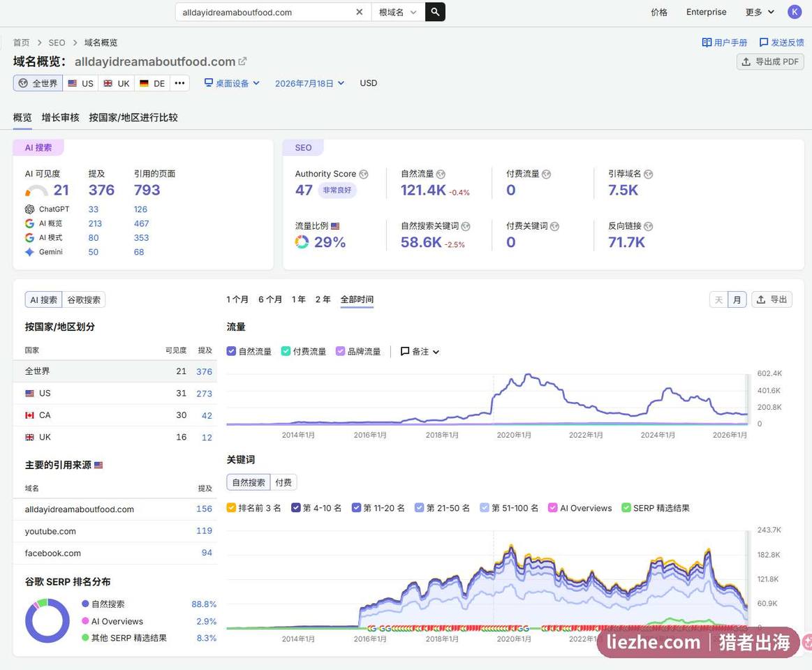Click the send feedback chat icon
This screenshot has width=812, height=670.
(x=763, y=43)
